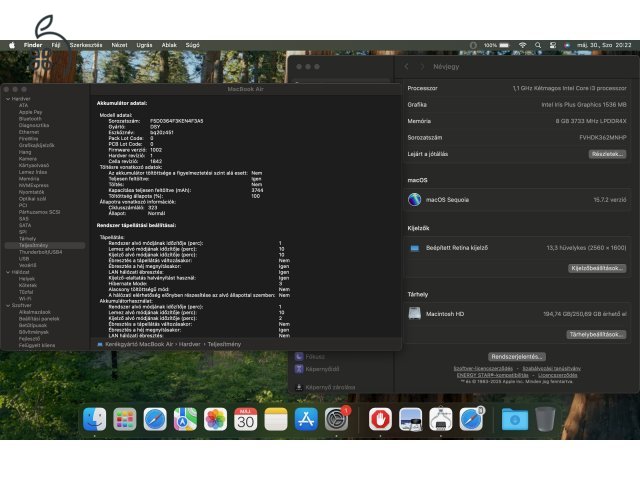Select Tűzfal under Hálózat

(x=26, y=292)
